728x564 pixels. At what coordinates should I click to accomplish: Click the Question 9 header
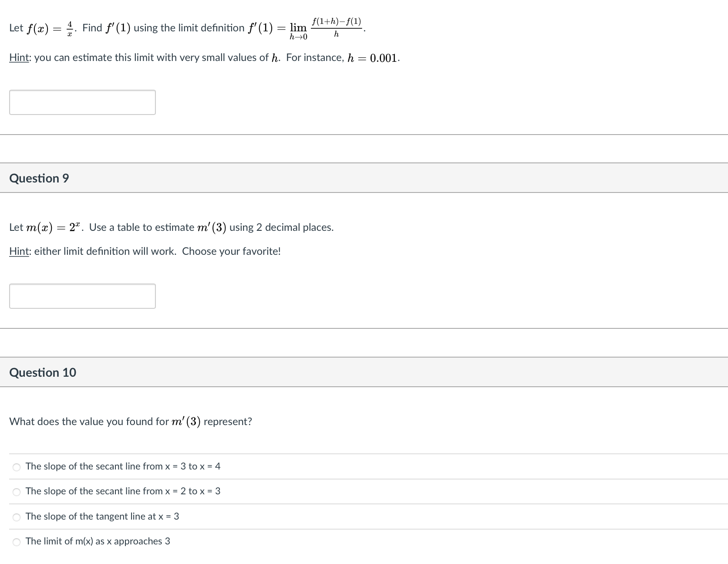(x=39, y=178)
